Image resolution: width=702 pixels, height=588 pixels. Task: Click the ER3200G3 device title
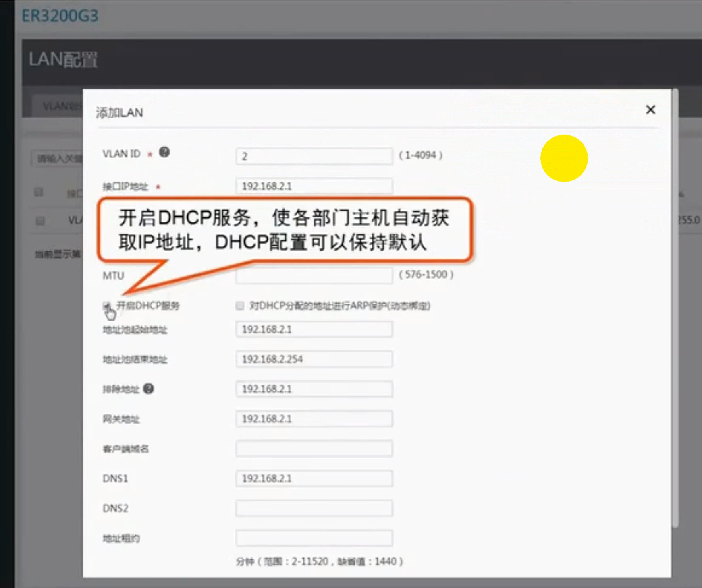tap(60, 16)
